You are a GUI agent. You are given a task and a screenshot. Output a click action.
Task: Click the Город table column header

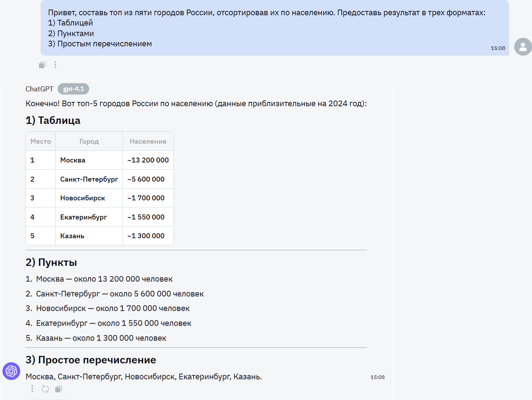[x=89, y=141]
